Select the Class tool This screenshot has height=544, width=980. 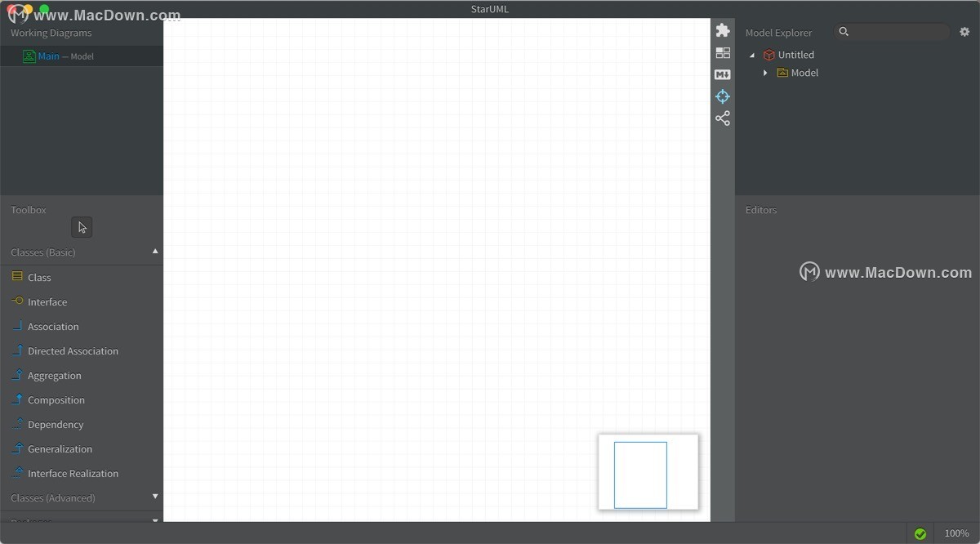click(x=82, y=278)
